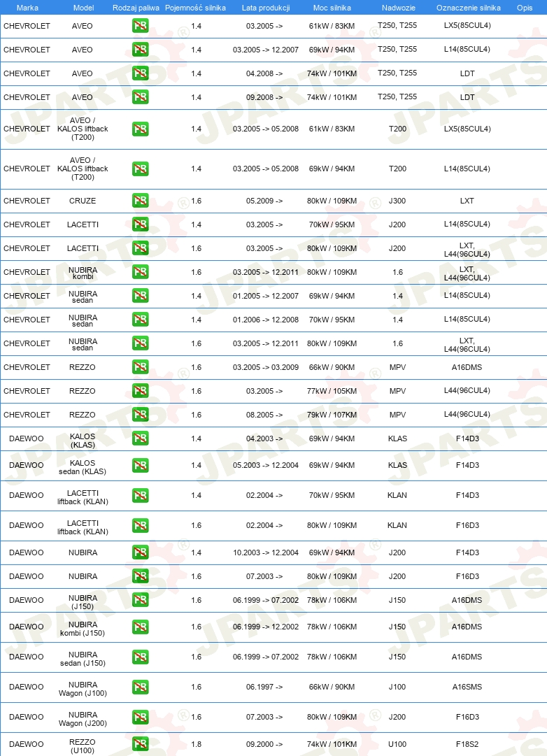Click the Marka column header
547x756 pixels.
[27, 8]
